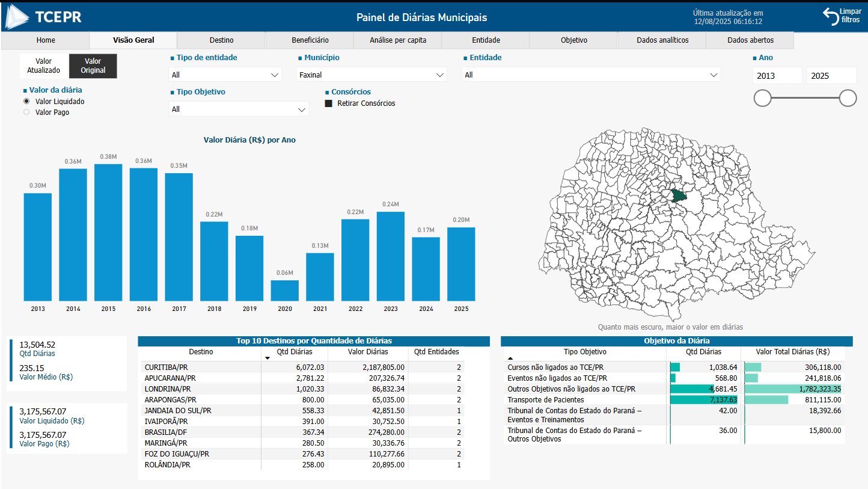The height and width of the screenshot is (489, 868).
Task: Click the TCEPR logo icon
Action: (x=17, y=17)
